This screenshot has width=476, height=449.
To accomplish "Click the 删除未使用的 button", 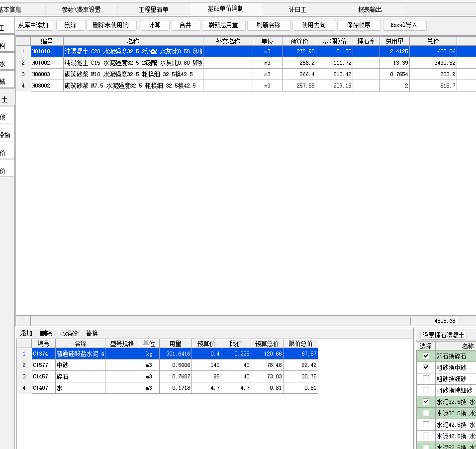I will 111,25.
